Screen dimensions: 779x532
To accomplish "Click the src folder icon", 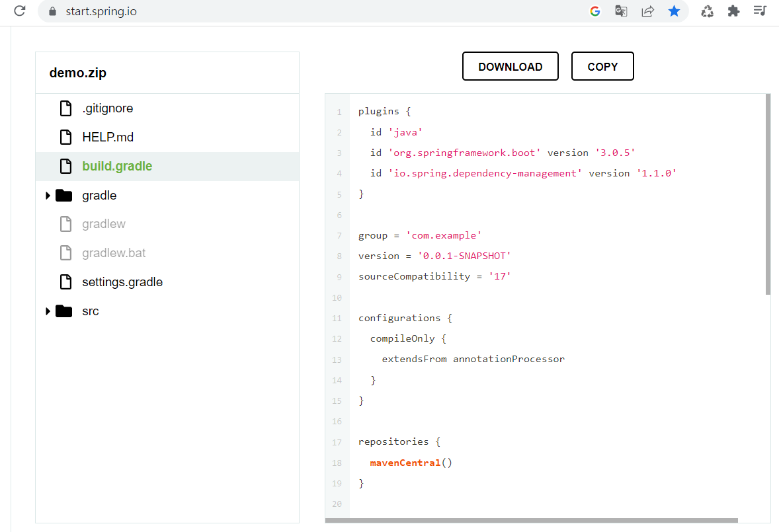I will pyautogui.click(x=64, y=311).
